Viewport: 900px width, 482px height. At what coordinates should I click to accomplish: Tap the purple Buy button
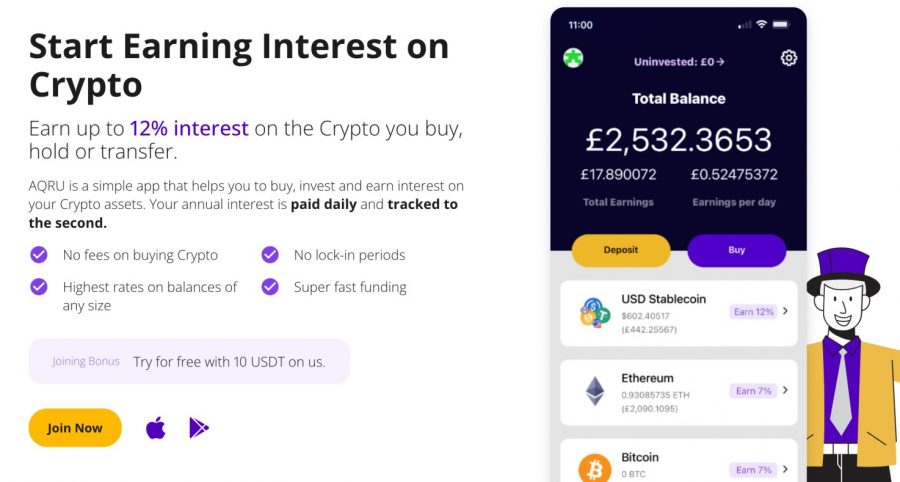tap(736, 250)
